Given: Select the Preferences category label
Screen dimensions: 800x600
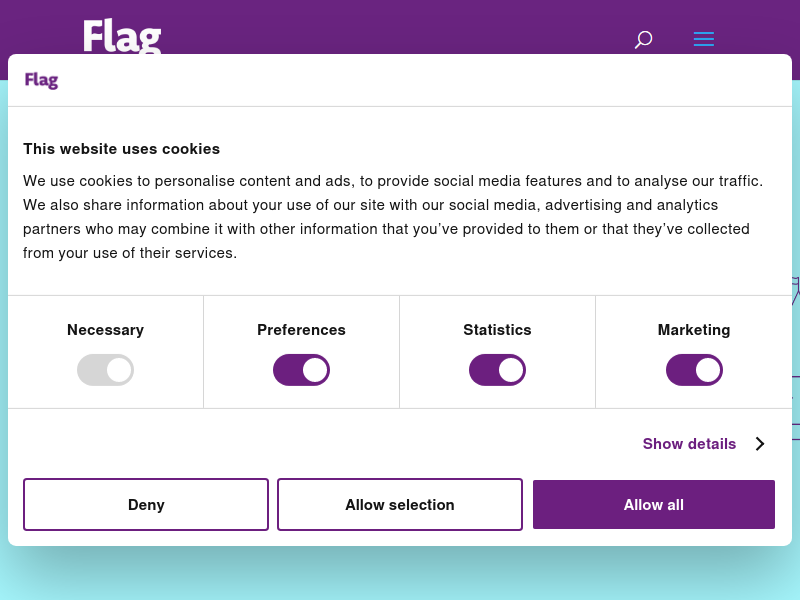Looking at the screenshot, I should (302, 330).
